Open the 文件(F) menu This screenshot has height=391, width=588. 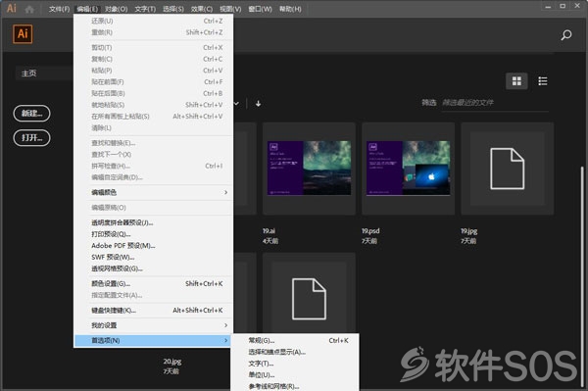point(59,9)
